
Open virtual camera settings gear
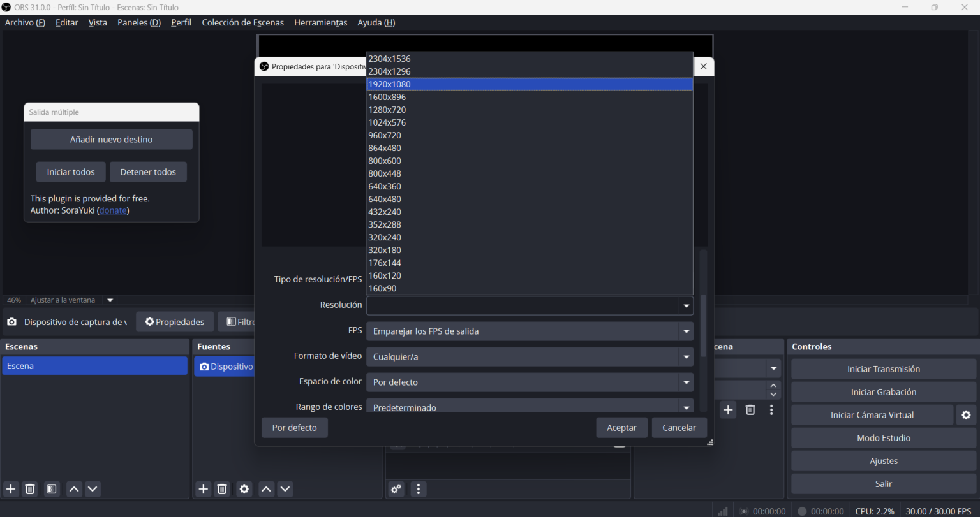966,415
